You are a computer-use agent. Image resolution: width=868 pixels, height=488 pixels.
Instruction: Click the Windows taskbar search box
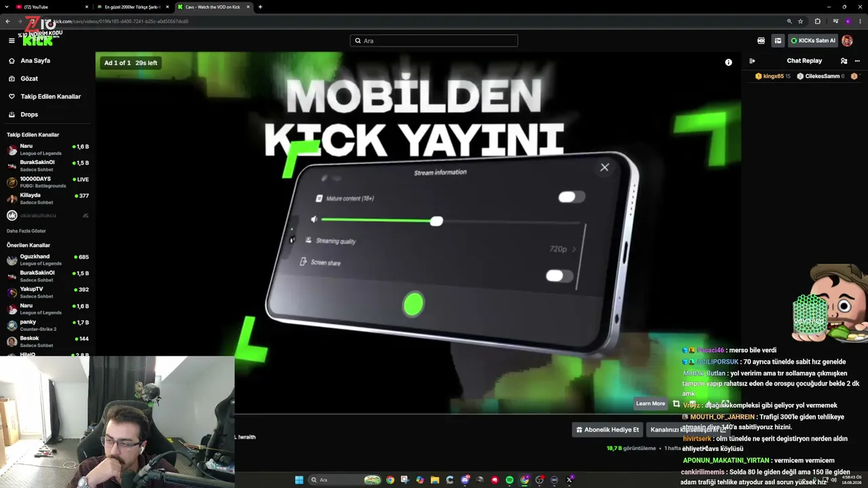(x=345, y=480)
